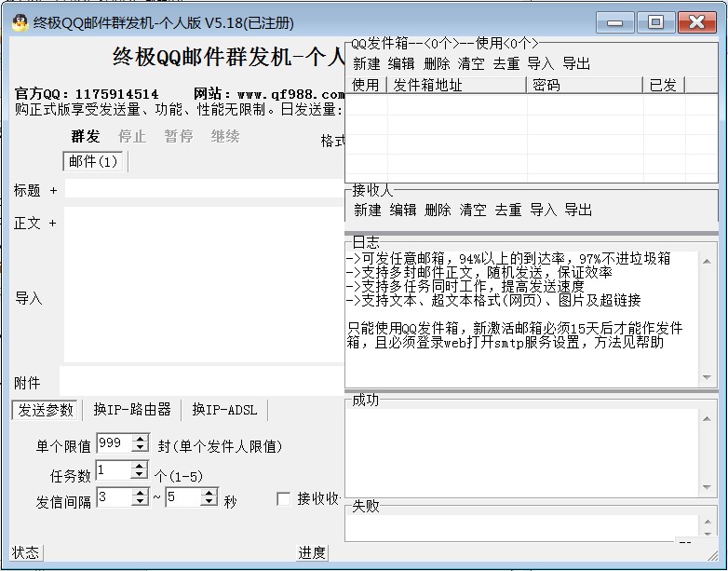Viewport: 728px width, 571px height.
Task: Click the 发件箱地址 column header
Action: pos(457,85)
